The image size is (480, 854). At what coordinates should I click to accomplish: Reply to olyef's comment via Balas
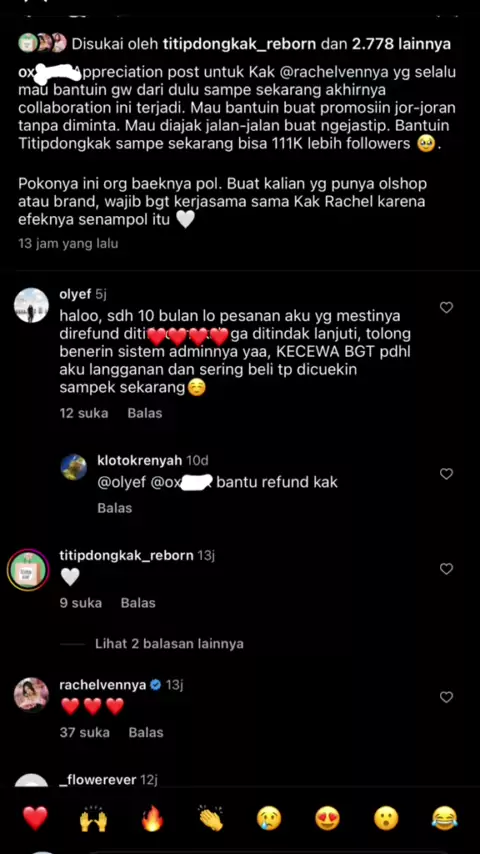click(x=145, y=413)
